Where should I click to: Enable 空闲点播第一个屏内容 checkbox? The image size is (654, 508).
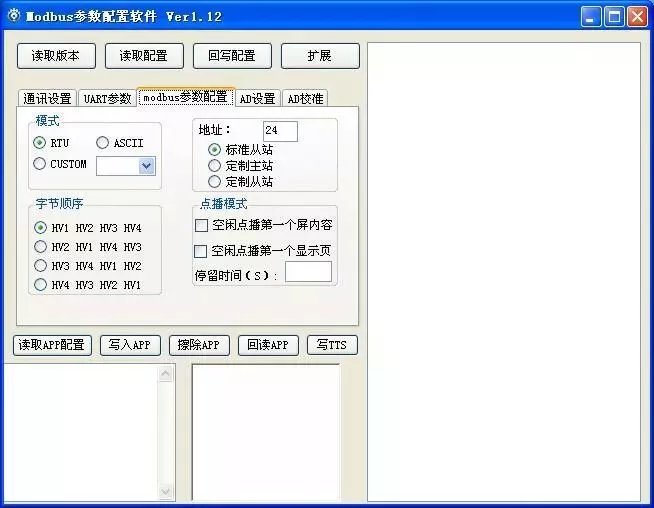(201, 226)
